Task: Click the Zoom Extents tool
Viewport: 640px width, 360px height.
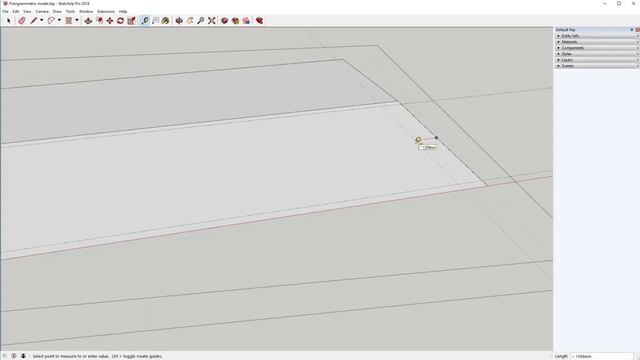Action: click(x=211, y=20)
